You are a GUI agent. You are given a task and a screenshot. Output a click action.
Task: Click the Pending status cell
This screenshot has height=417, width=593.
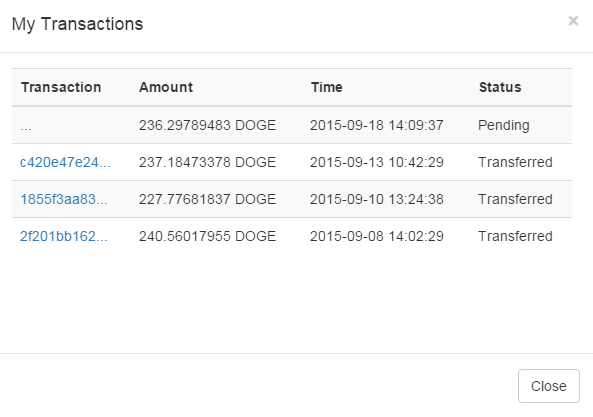504,125
